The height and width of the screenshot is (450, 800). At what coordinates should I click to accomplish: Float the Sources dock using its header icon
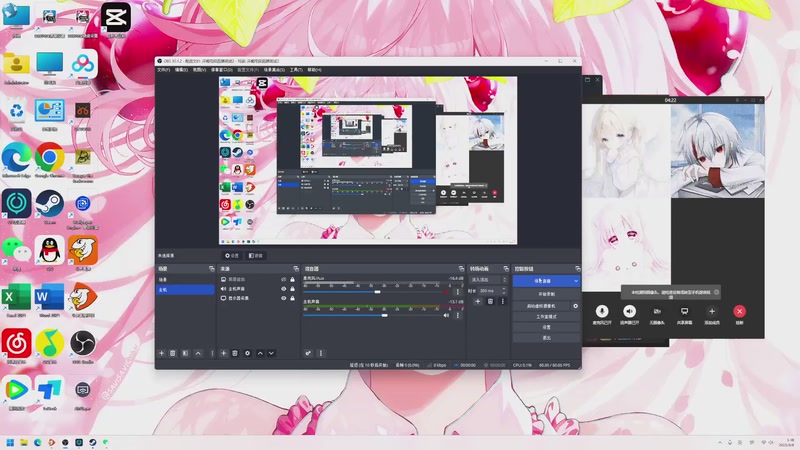click(x=296, y=268)
